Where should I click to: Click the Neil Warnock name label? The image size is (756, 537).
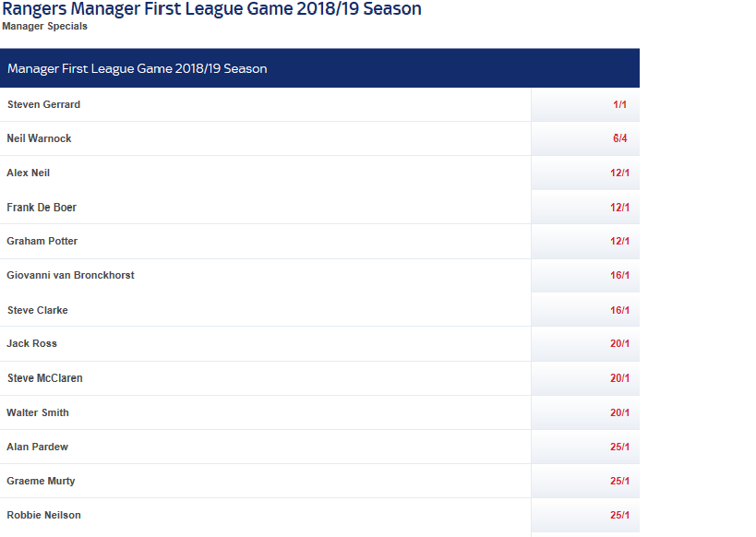click(x=39, y=138)
